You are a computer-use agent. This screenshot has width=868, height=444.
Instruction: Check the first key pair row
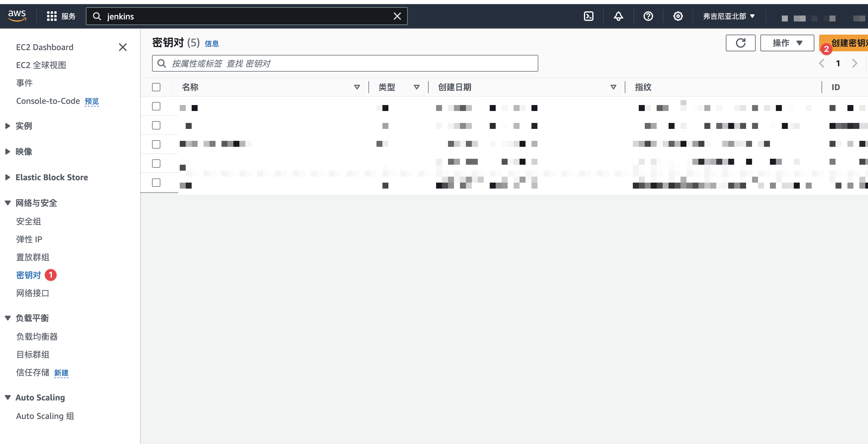click(x=156, y=106)
